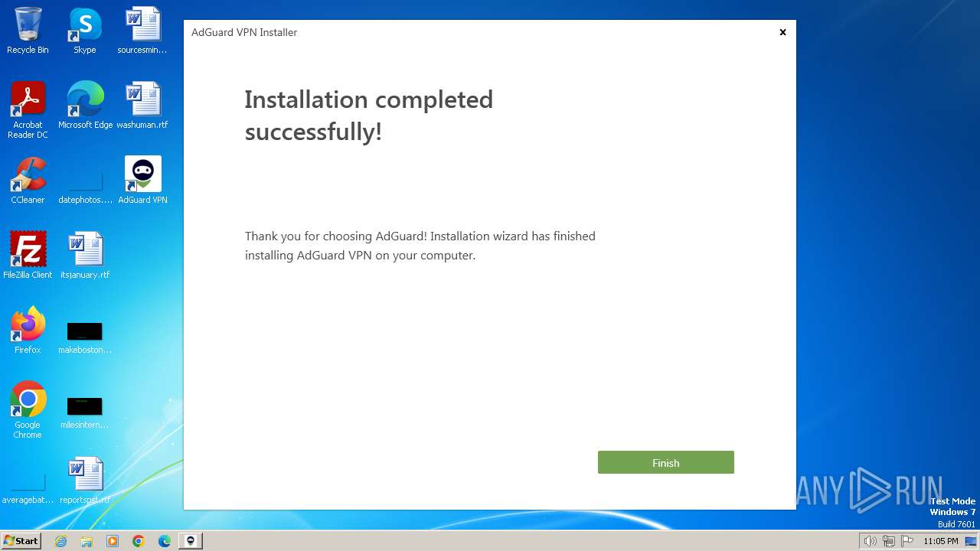The width and height of the screenshot is (980, 551).
Task: Select the Acrobat Reader DC shortcut
Action: 28,110
